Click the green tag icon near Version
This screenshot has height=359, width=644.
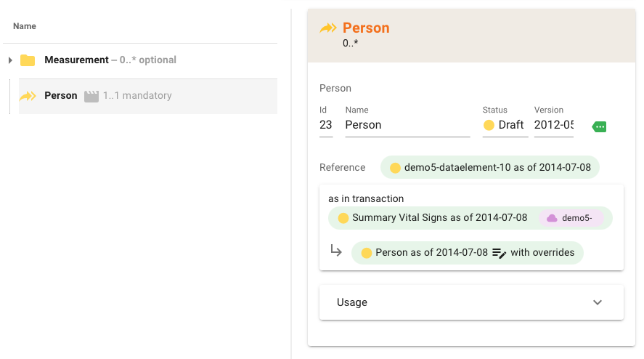tap(599, 126)
